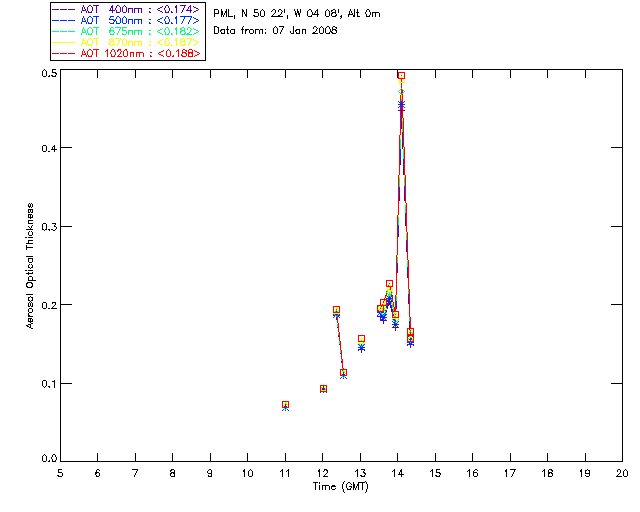Click the "Time (GMT)" x-axis title
Screen dimensions: 640x512
click(x=341, y=487)
